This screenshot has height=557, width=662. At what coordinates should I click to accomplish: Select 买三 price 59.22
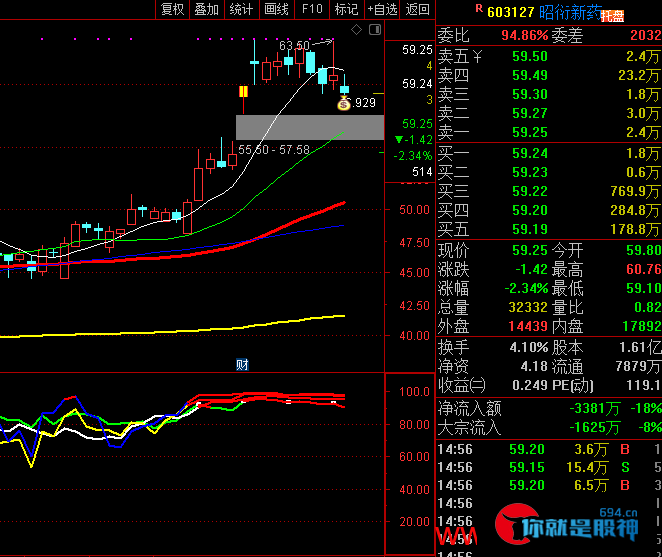coord(530,191)
